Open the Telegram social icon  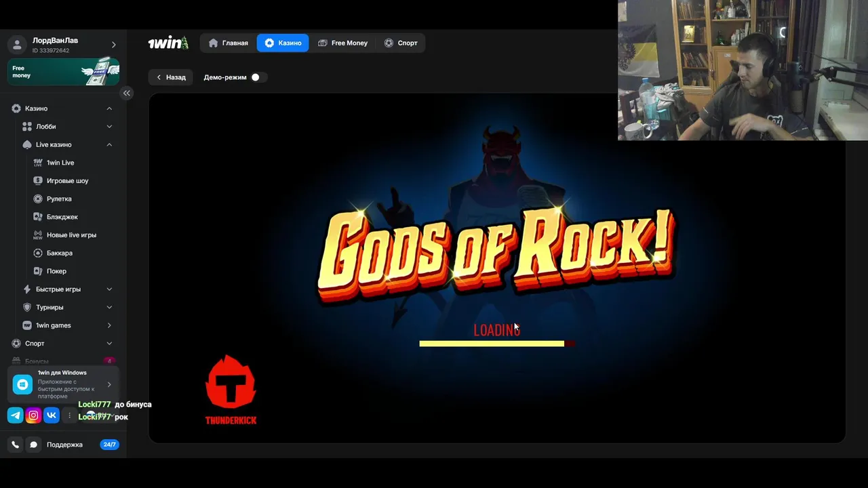click(x=15, y=415)
